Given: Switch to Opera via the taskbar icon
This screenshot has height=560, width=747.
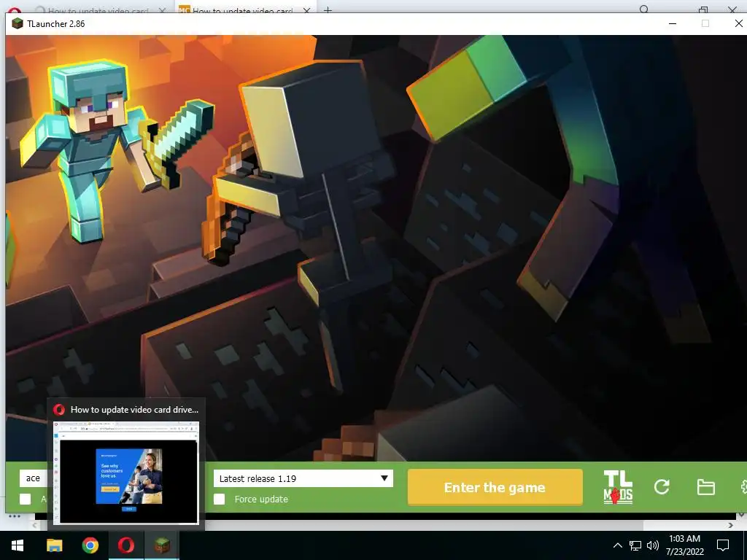Looking at the screenshot, I should (x=125, y=545).
